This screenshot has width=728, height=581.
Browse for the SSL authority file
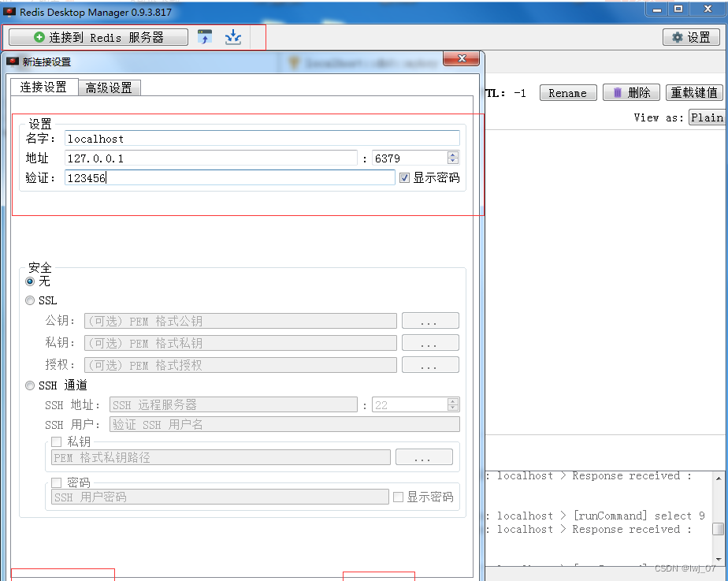(x=430, y=364)
